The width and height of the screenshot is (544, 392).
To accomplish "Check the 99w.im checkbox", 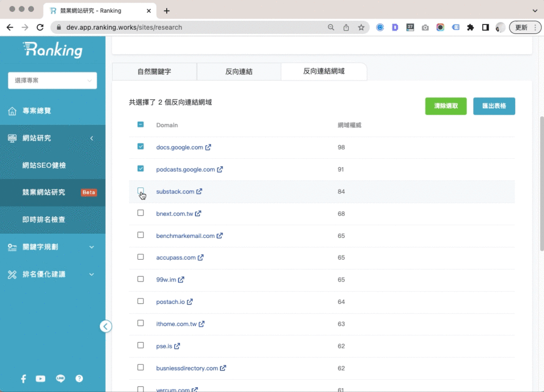I will [x=140, y=279].
